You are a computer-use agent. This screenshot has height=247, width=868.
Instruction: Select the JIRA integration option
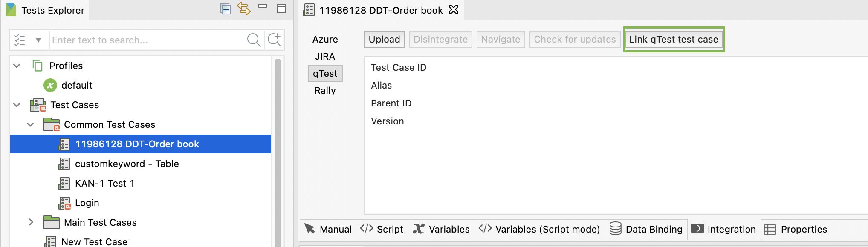pos(325,56)
